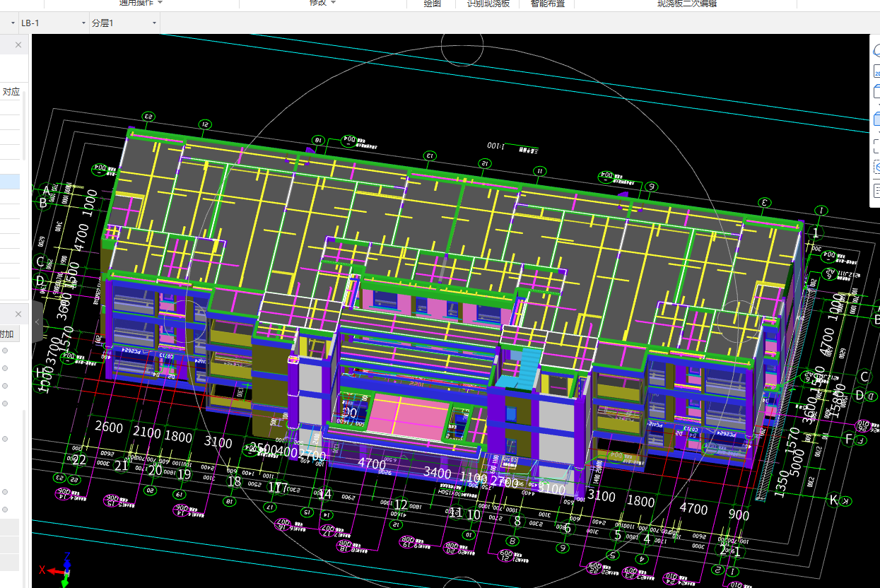This screenshot has width=880, height=588.
Task: Open the 识别现浇板 ribbon group
Action: click(x=488, y=4)
